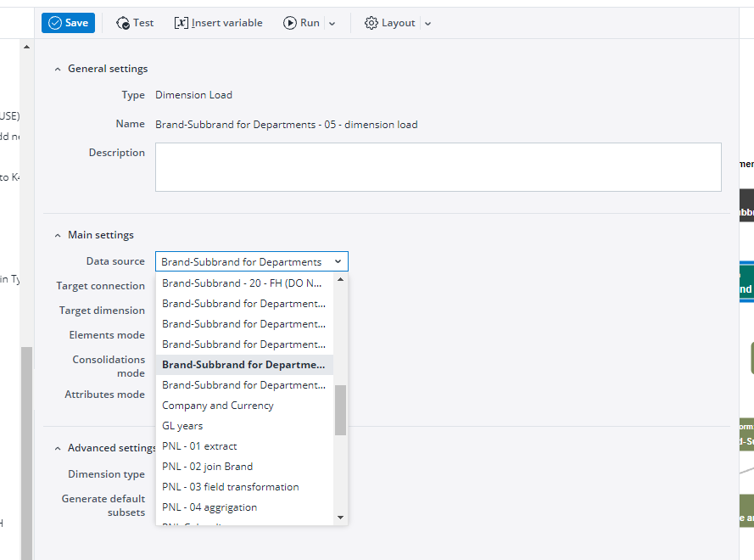Expand the Layout dropdown arrow

tap(427, 24)
